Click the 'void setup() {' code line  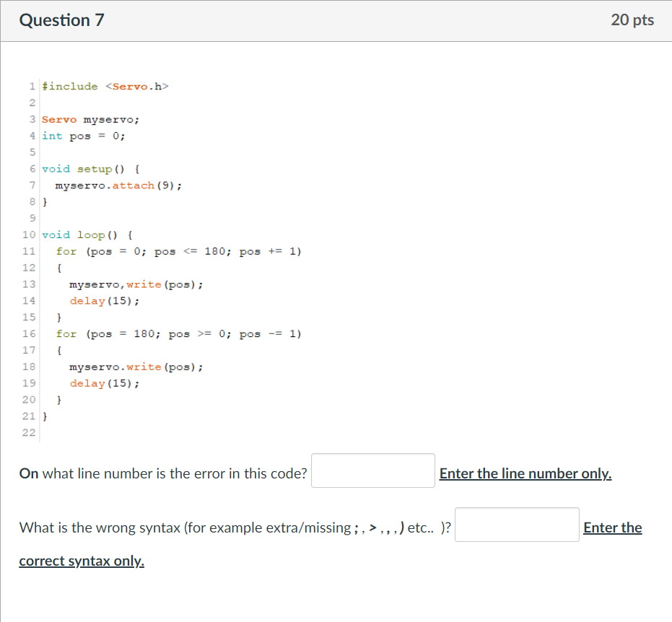click(90, 169)
